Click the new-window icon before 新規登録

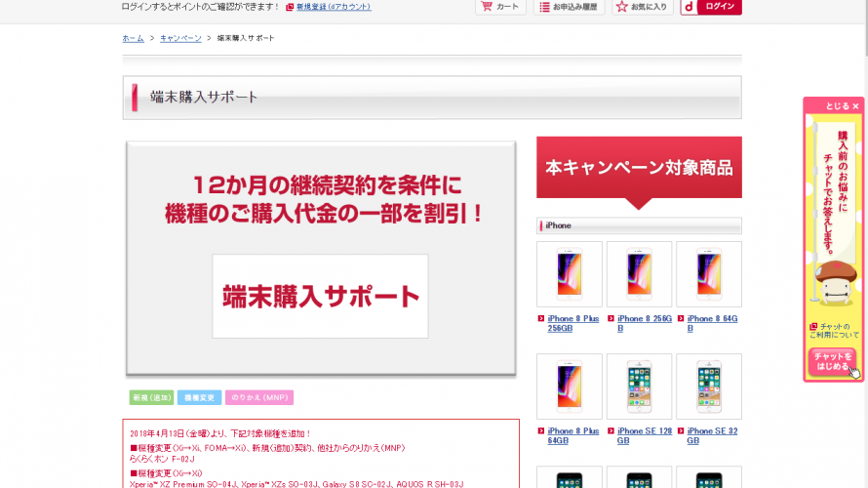click(x=290, y=7)
